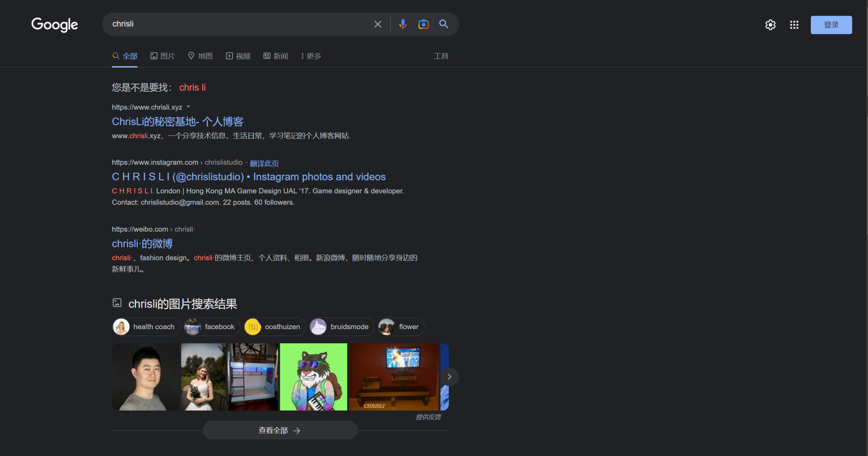Click 翻译此页 translate link

[264, 163]
